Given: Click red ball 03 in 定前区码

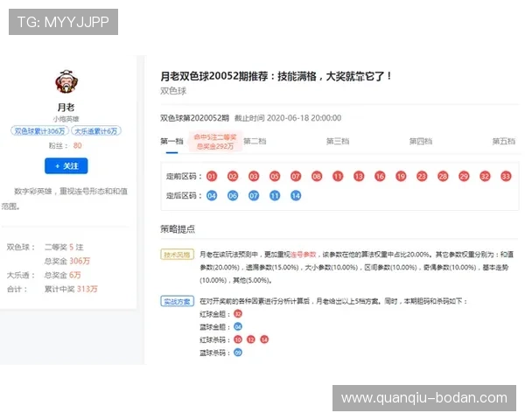Looking at the screenshot, I should [254, 176].
